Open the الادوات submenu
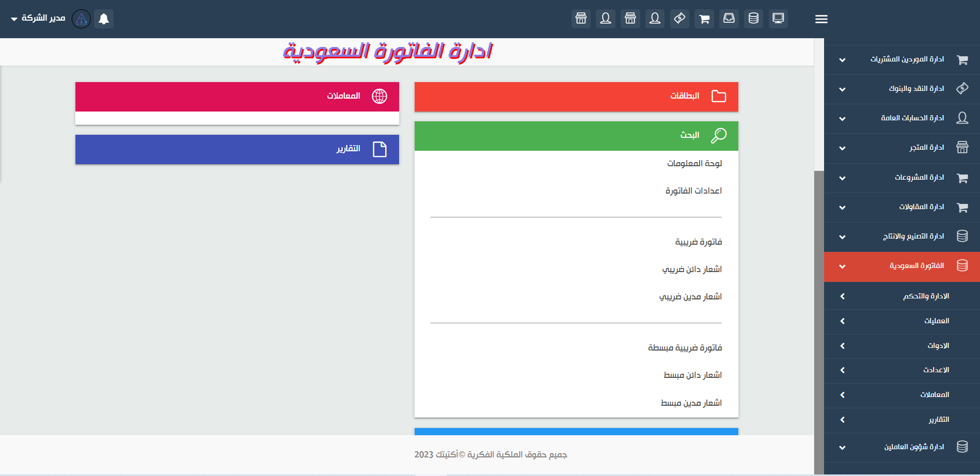 click(902, 346)
